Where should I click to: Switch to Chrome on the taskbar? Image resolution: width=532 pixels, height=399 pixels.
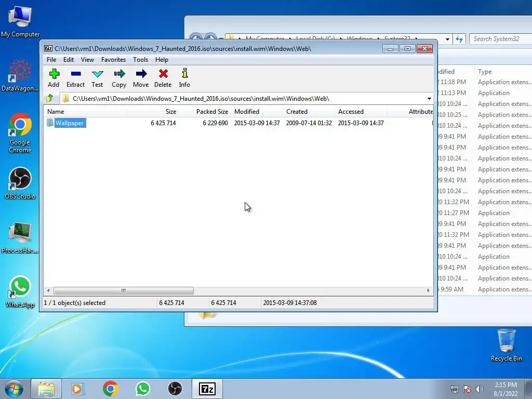pos(110,389)
